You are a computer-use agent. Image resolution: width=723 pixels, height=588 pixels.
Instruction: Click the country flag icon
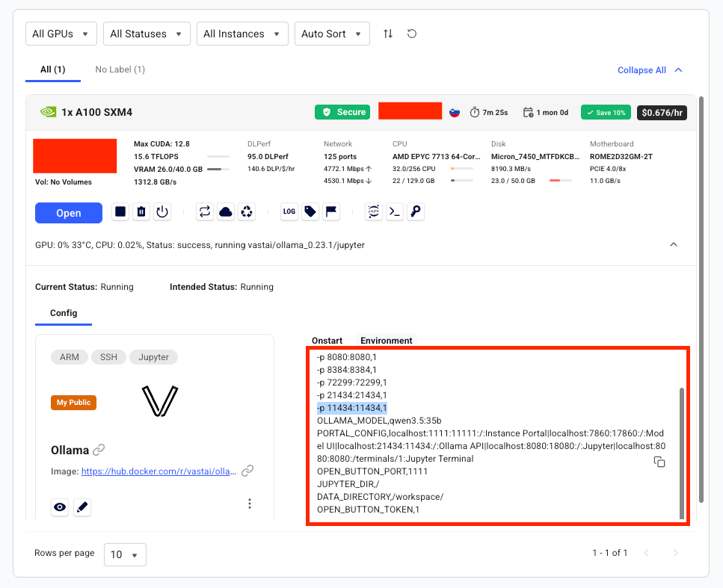pyautogui.click(x=455, y=112)
